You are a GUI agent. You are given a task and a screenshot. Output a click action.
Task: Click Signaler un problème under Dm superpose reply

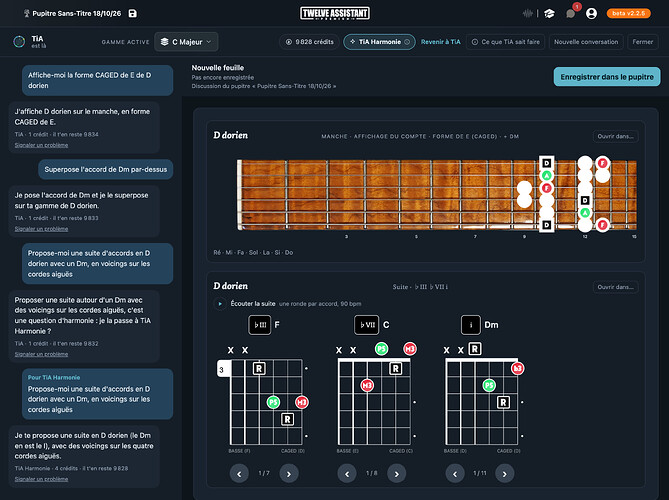click(x=41, y=229)
